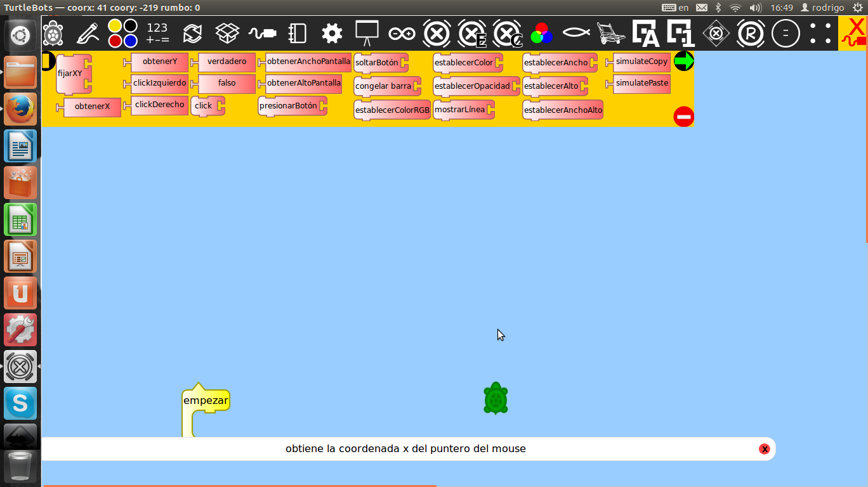868x487 pixels.
Task: Open the four-dots palette
Action: click(820, 34)
